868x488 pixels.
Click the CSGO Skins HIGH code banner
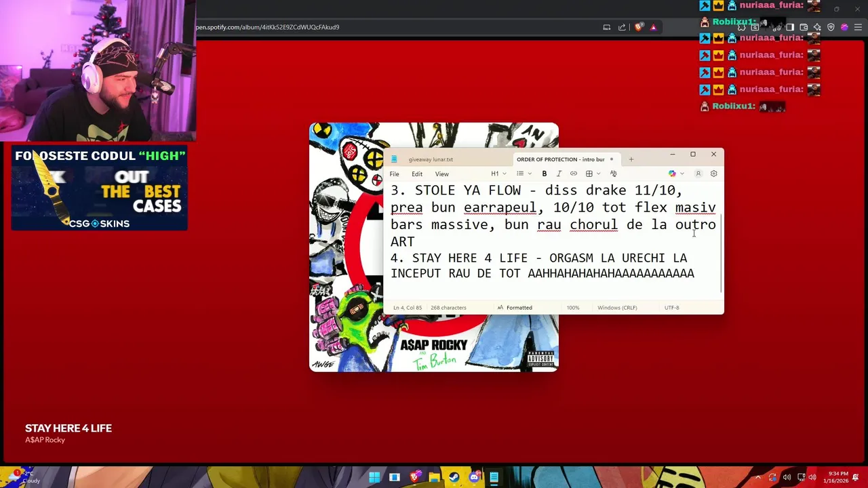tap(99, 188)
